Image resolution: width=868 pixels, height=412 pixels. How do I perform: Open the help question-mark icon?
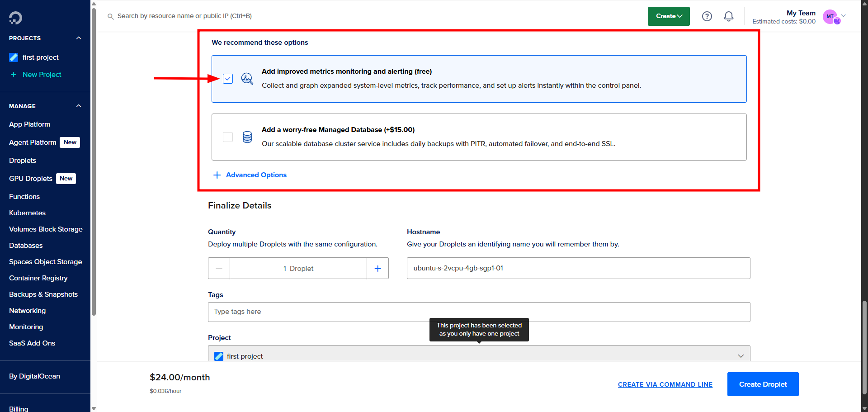(x=707, y=16)
